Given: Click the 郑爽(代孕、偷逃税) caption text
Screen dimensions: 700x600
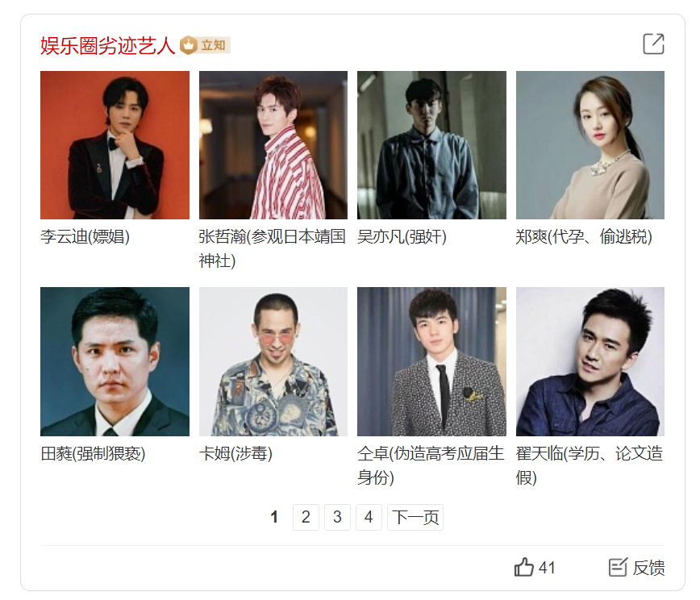Looking at the screenshot, I should (584, 236).
